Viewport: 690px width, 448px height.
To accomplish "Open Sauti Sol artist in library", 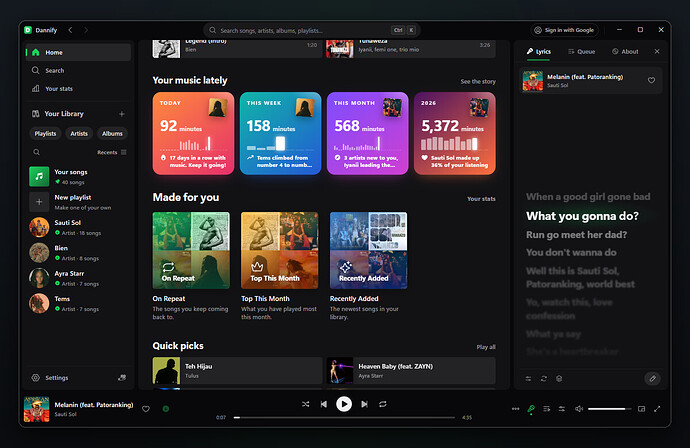I will point(78,228).
